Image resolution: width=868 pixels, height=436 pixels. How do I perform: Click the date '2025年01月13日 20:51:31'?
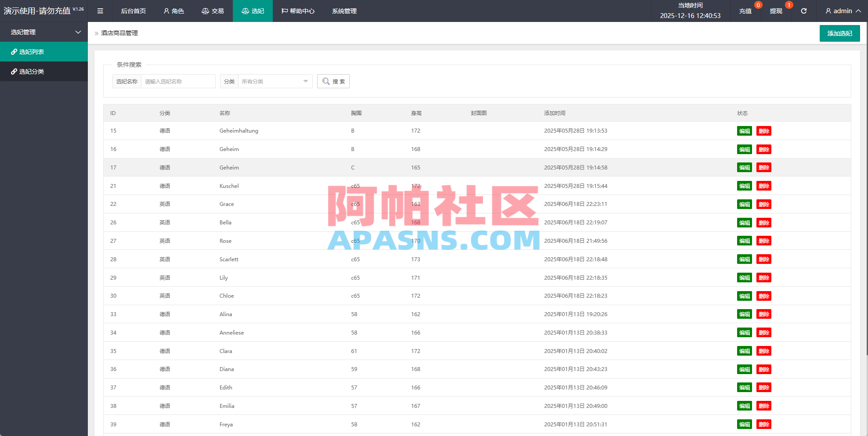coord(576,425)
